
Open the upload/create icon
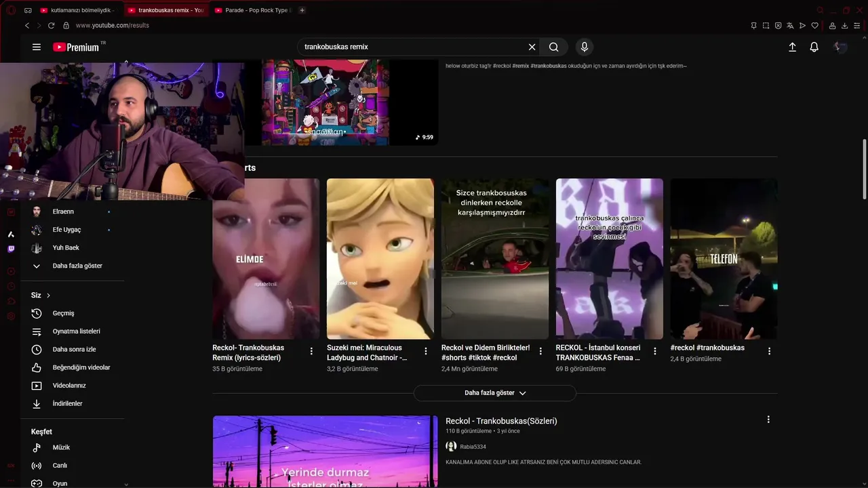point(792,47)
